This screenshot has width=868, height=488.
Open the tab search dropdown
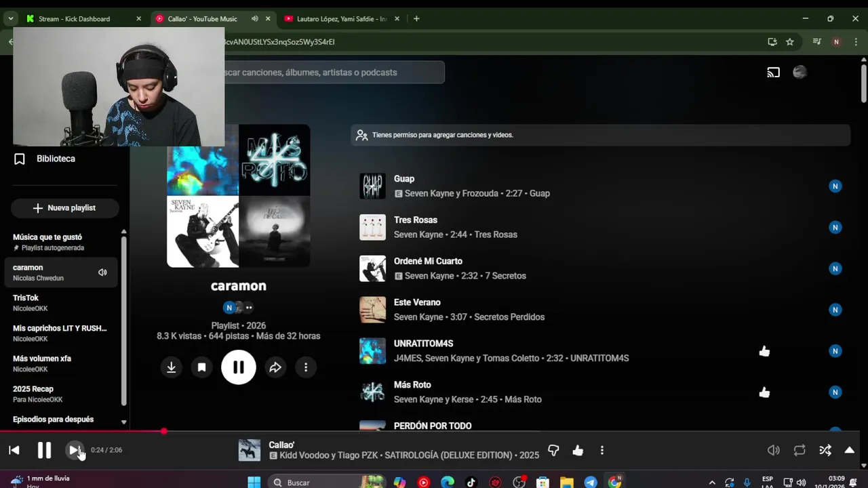(10, 19)
